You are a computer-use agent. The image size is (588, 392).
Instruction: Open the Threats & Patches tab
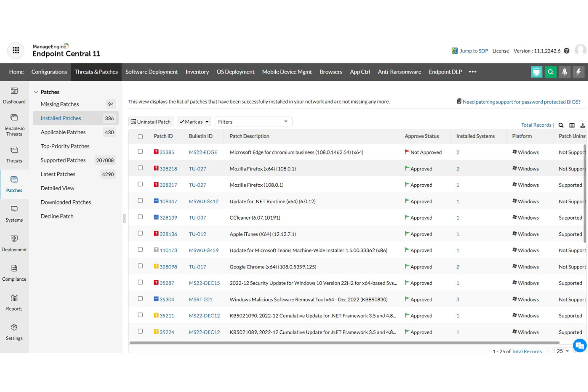[96, 72]
